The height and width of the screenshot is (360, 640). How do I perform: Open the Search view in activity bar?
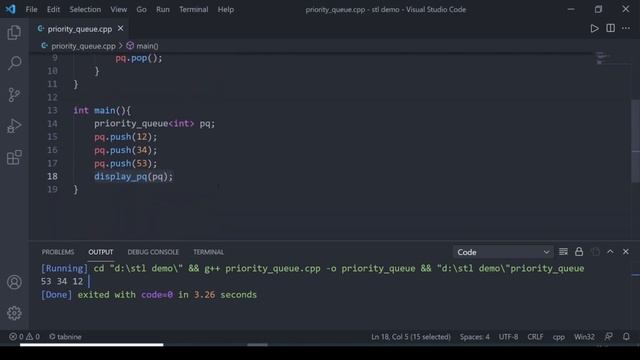pyautogui.click(x=14, y=63)
